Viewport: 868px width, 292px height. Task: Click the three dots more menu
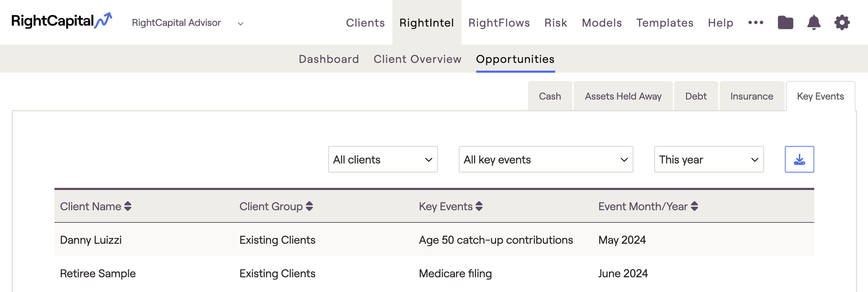[x=756, y=23]
